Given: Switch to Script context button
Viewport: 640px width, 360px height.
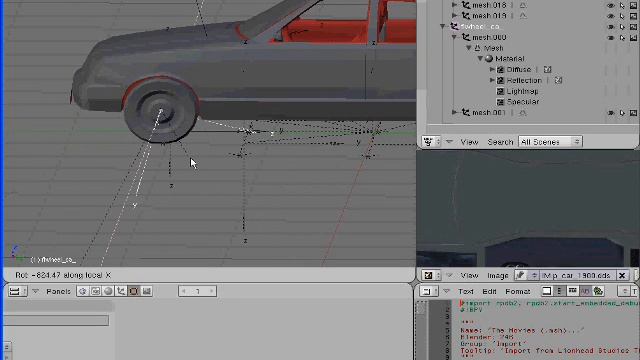Looking at the screenshot, I should pos(95,291).
